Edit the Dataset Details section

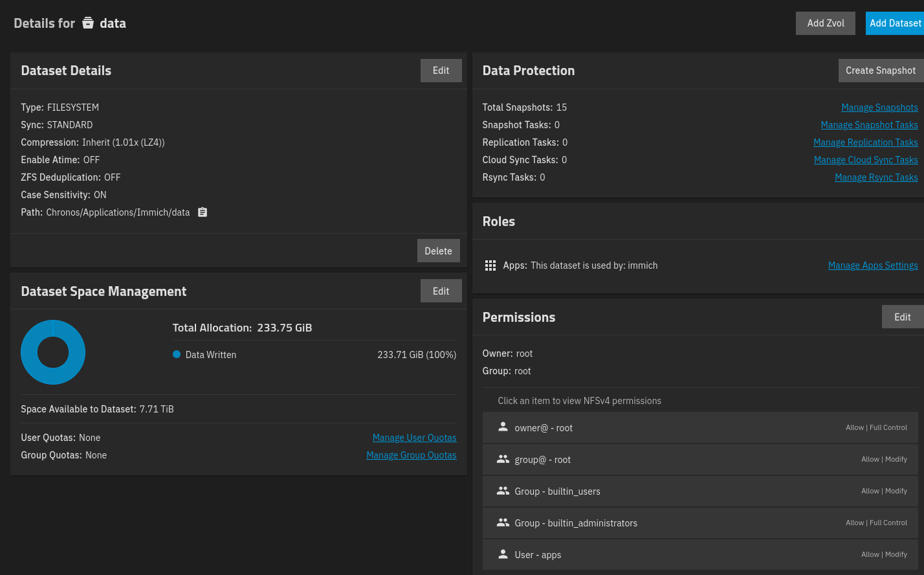[441, 71]
